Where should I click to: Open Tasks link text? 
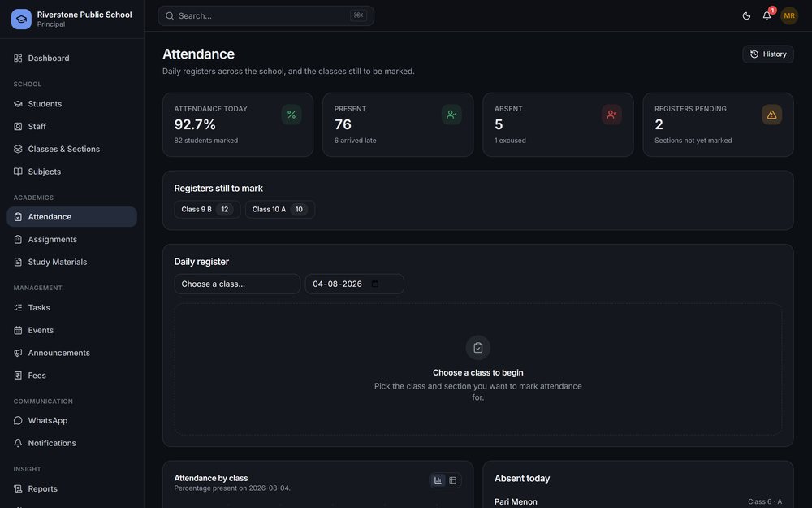coord(39,307)
